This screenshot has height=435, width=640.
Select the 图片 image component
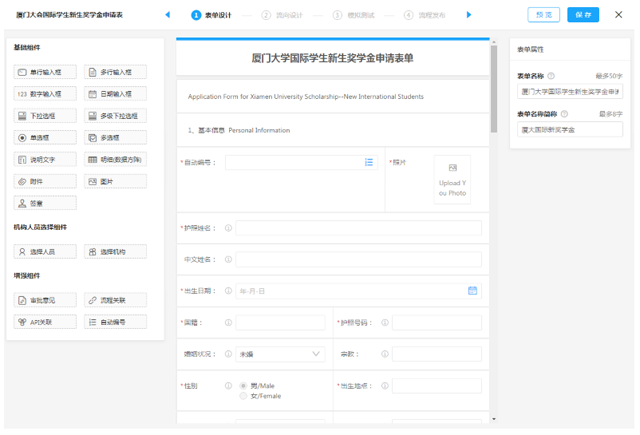click(116, 181)
